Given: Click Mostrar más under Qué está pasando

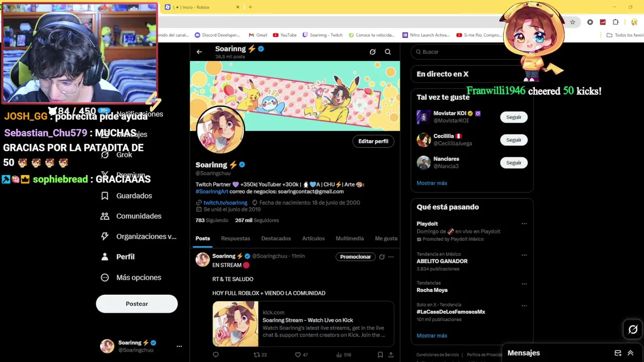Looking at the screenshot, I should pyautogui.click(x=432, y=335).
